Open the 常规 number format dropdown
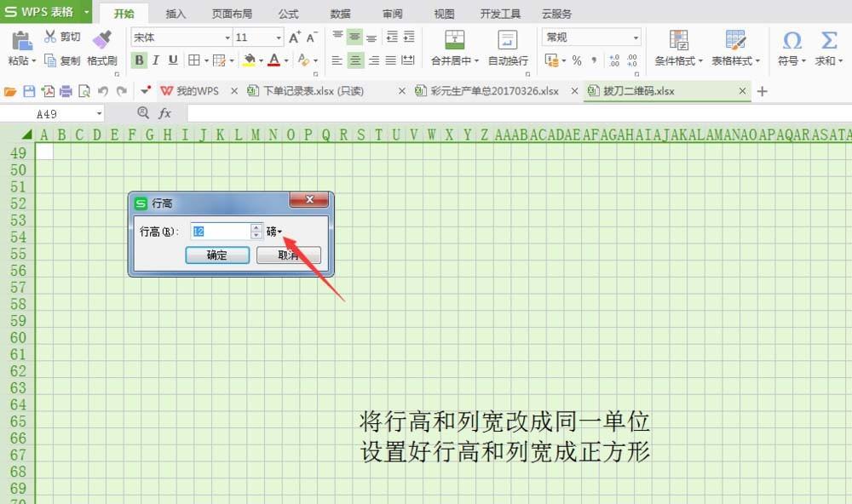This screenshot has height=504, width=852. [637, 37]
